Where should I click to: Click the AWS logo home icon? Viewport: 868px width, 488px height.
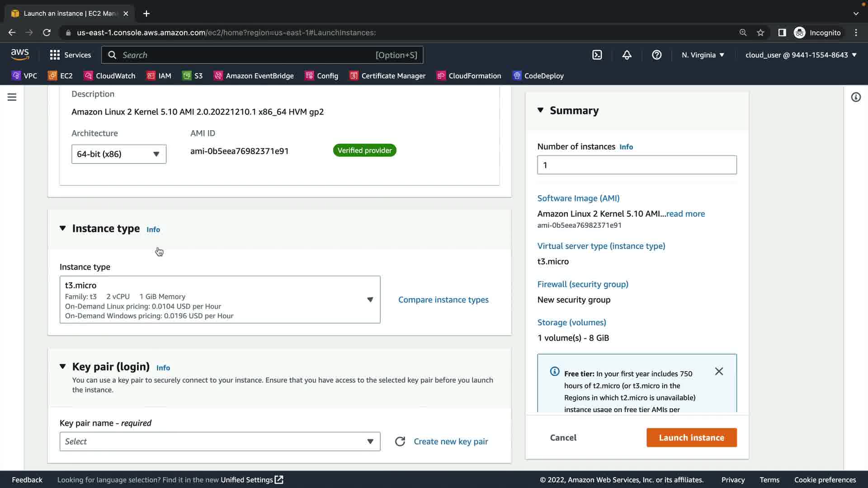coord(20,55)
